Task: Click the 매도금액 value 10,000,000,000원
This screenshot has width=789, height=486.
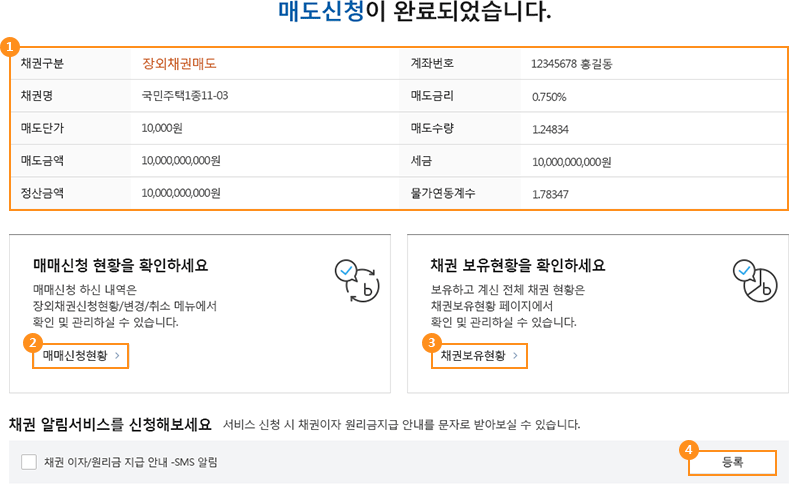Action: point(181,161)
